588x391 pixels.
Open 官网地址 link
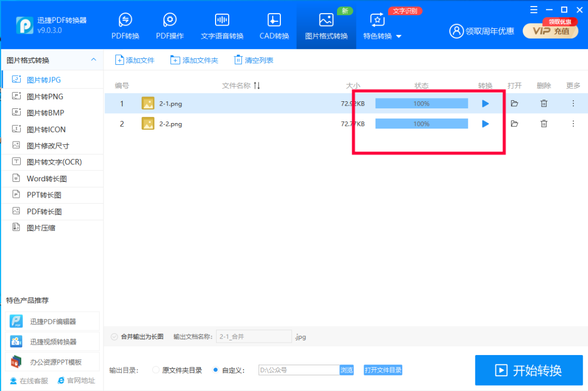77,381
